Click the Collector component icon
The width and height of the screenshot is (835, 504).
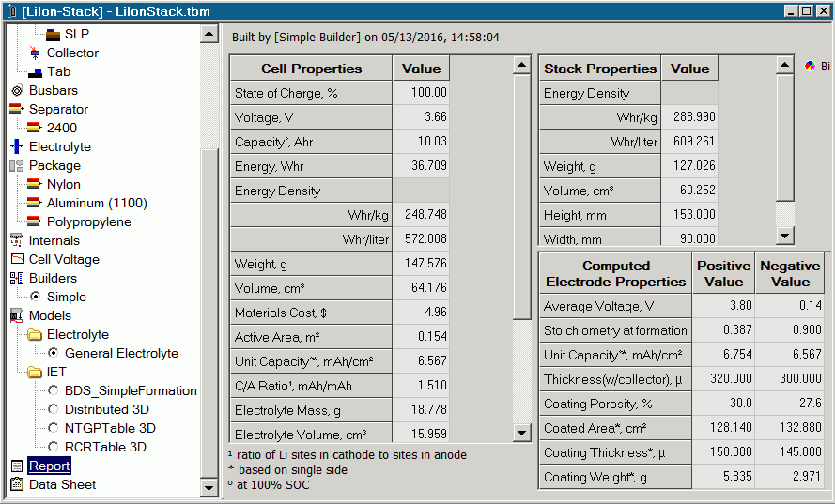pos(35,53)
